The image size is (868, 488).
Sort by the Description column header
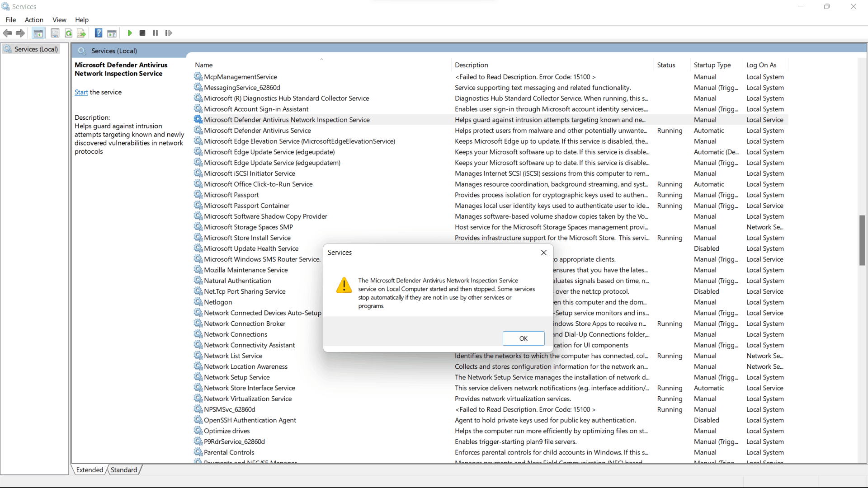coord(553,65)
